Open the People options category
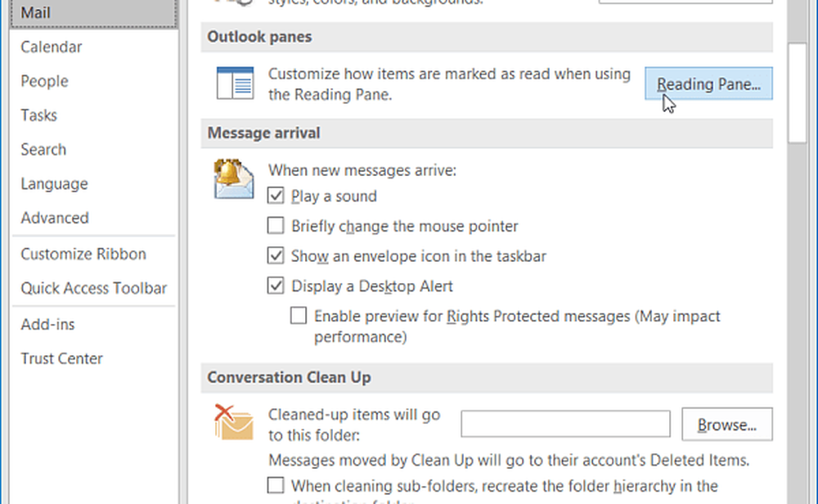The width and height of the screenshot is (818, 504). coord(44,82)
